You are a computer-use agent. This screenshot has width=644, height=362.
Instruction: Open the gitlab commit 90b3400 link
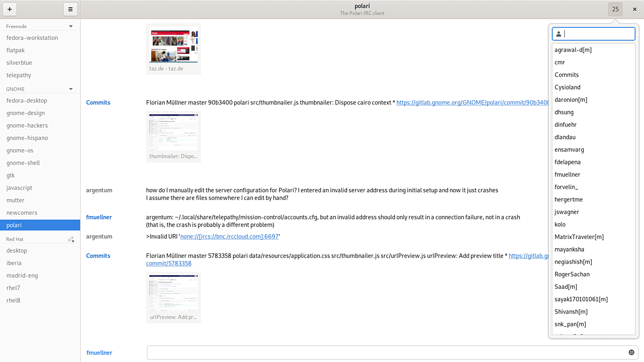pyautogui.click(x=472, y=103)
